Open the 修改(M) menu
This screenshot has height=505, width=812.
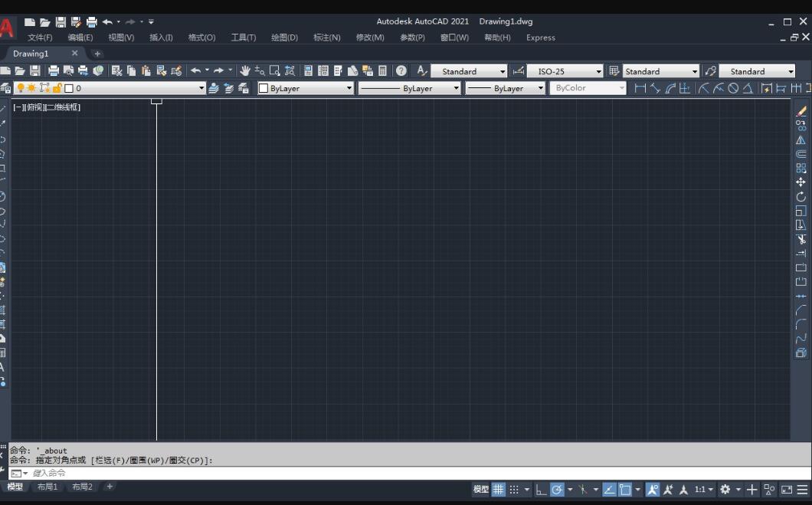[x=370, y=38]
